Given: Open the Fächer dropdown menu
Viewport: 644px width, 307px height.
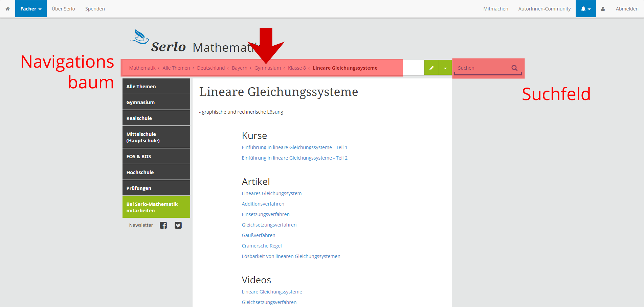Looking at the screenshot, I should click(31, 9).
